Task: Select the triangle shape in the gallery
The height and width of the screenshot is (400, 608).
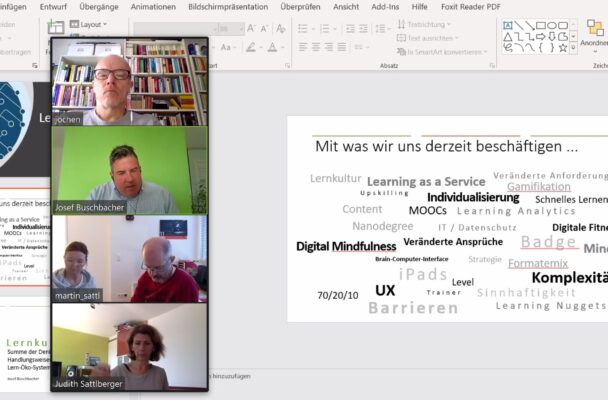Action: pyautogui.click(x=507, y=36)
